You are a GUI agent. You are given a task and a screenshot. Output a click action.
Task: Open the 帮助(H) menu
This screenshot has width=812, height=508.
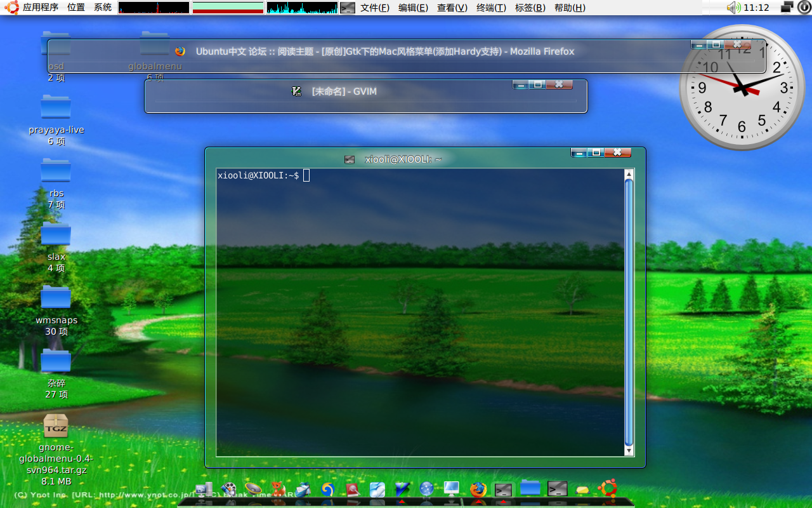pos(570,8)
